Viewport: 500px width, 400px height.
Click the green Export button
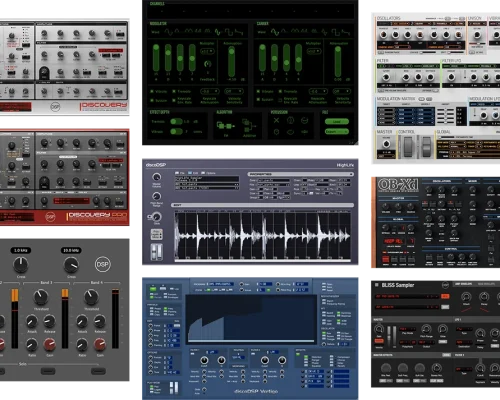click(337, 131)
